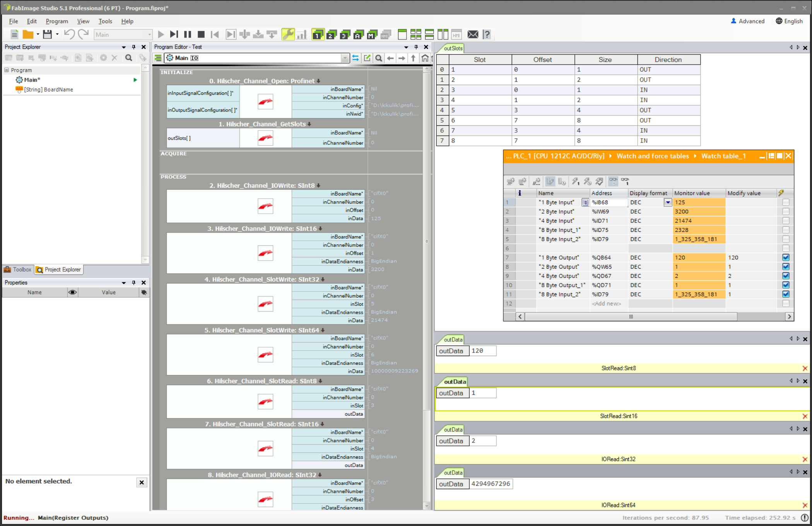Click the Run program play button

[x=161, y=34]
